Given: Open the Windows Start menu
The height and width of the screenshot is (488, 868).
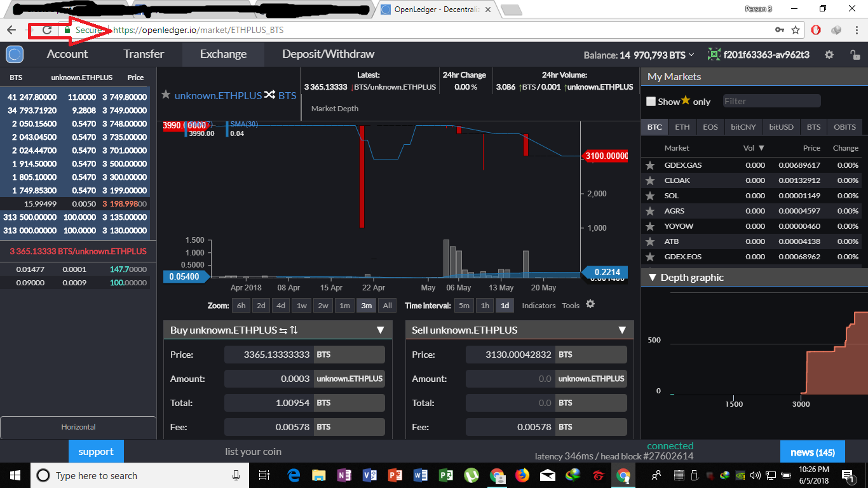Looking at the screenshot, I should coord(15,475).
